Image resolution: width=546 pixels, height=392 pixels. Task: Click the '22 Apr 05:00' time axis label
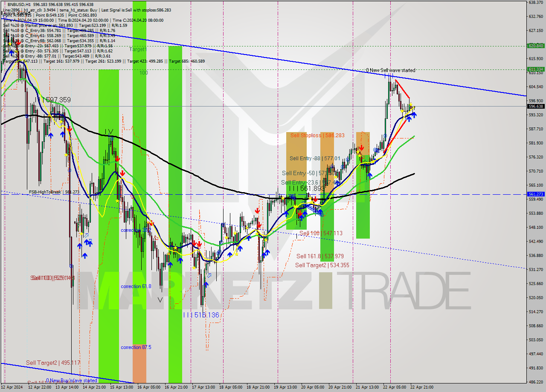tap(394, 387)
